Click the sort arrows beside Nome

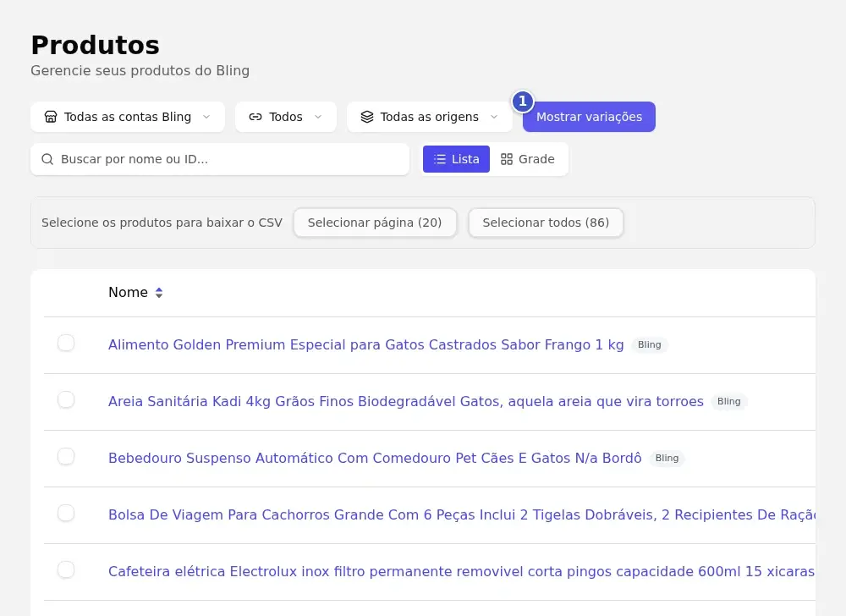point(159,293)
